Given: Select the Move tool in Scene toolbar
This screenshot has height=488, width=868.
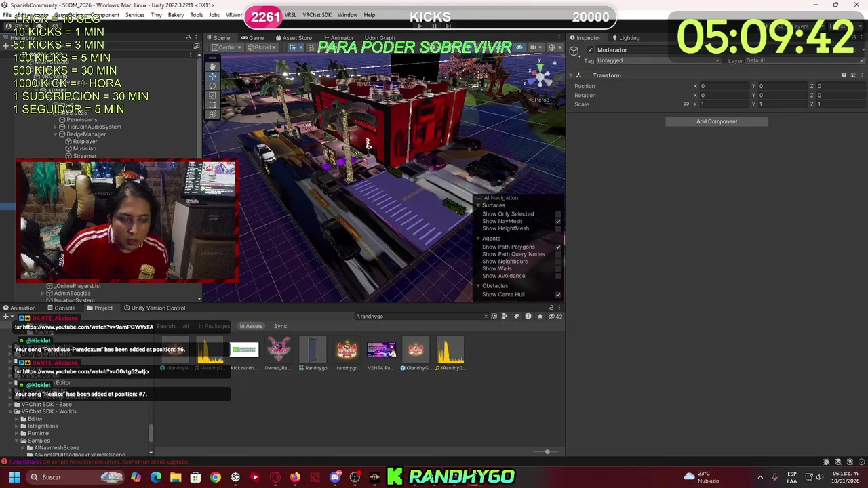Looking at the screenshot, I should (x=212, y=76).
